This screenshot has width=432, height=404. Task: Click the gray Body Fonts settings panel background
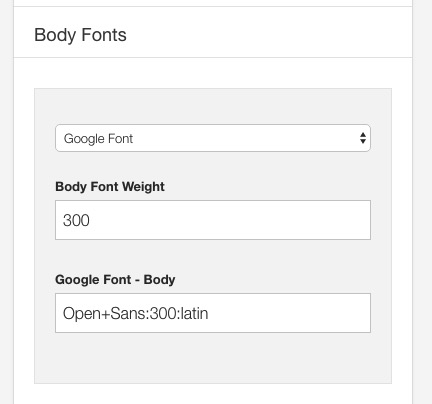pyautogui.click(x=213, y=358)
